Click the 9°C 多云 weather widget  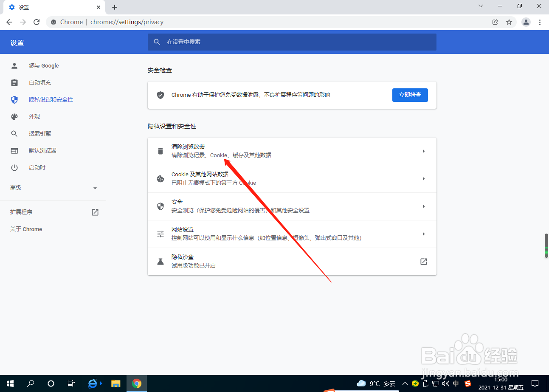coord(376,384)
